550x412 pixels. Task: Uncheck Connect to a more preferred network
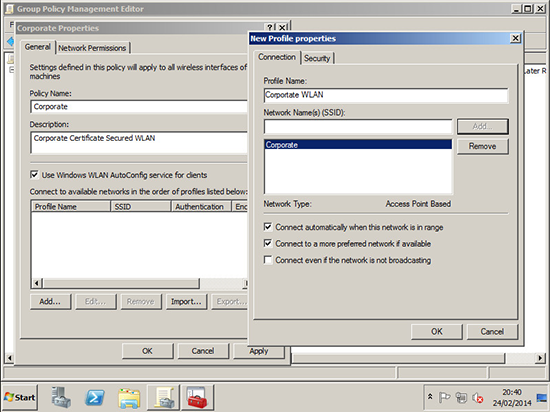click(x=268, y=243)
